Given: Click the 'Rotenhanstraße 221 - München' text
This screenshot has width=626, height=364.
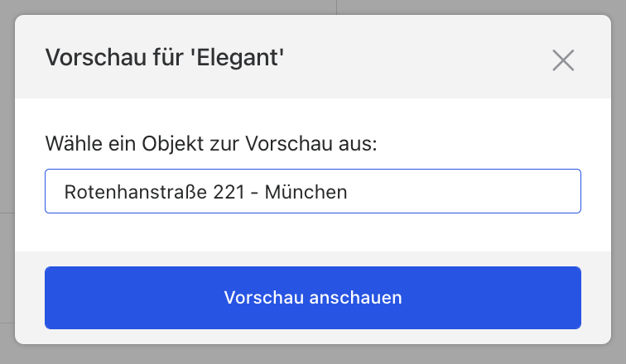Looking at the screenshot, I should point(205,192).
